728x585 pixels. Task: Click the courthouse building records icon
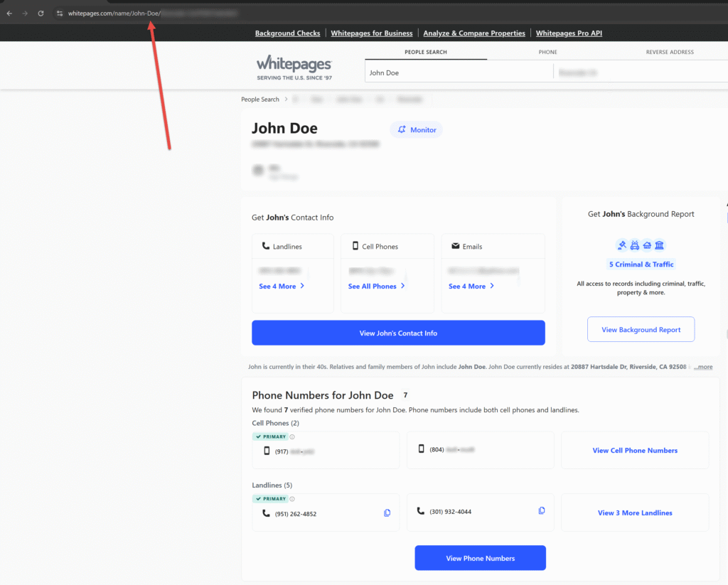point(659,245)
